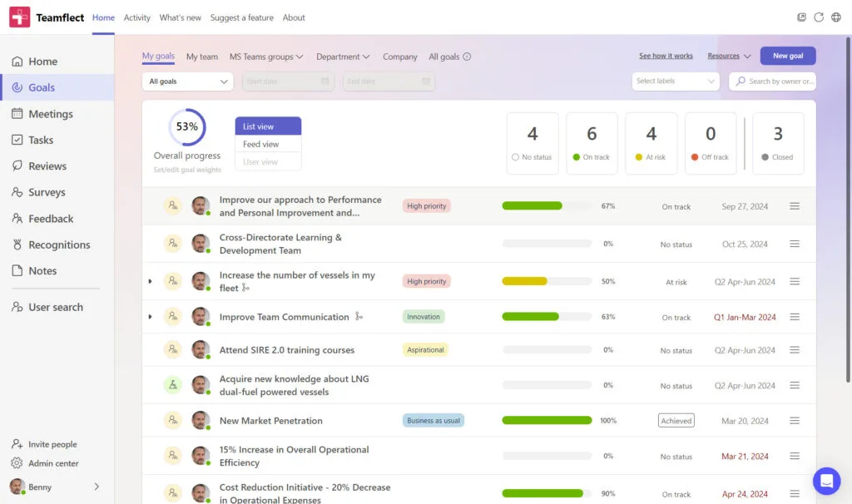Select the List view option
Image resolution: width=852 pixels, height=504 pixels.
pos(268,126)
